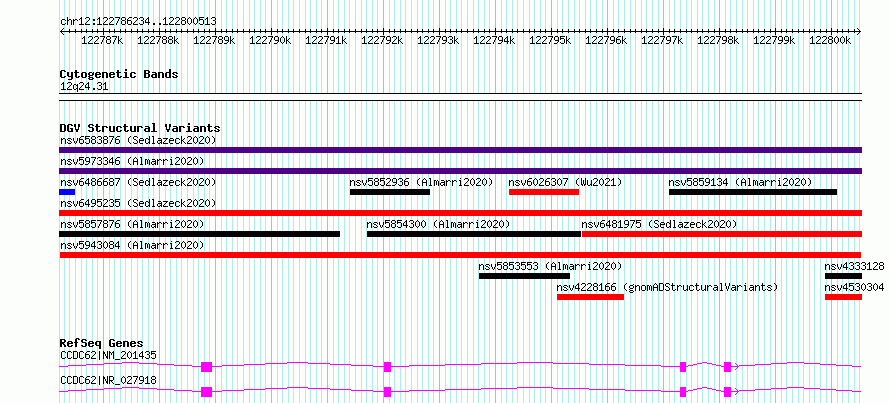Viewport: 890px width, 403px height.
Task: Click the red bar under nsv4228166
Action: [590, 297]
